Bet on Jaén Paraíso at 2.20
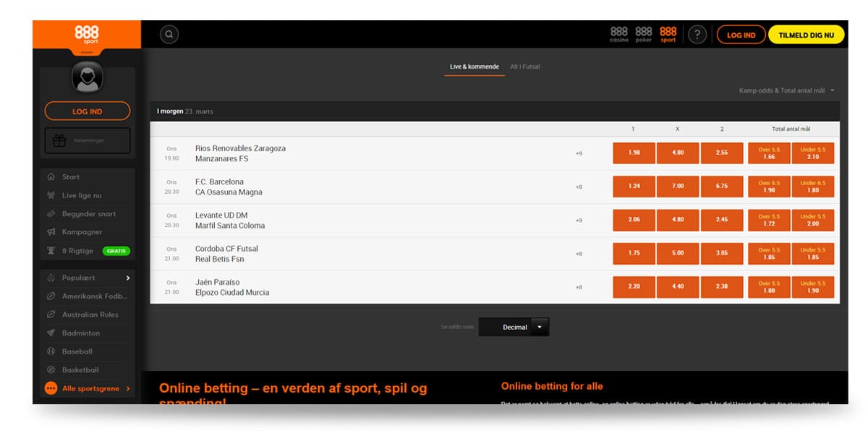Image resolution: width=868 pixels, height=431 pixels. tap(634, 287)
